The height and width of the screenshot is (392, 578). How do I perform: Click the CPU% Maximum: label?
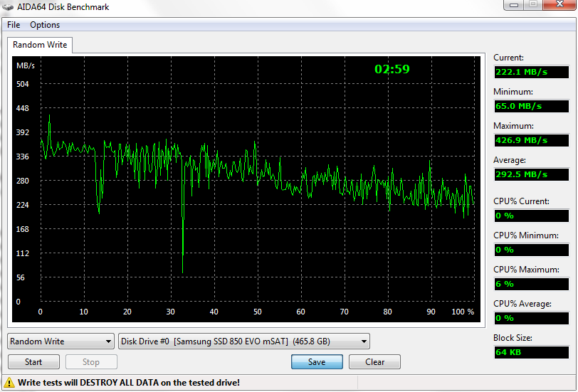tap(526, 270)
